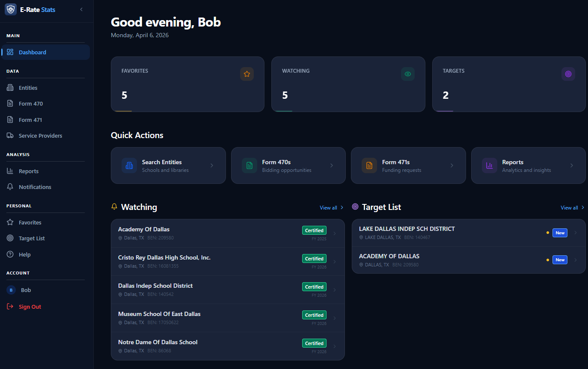Click the Service Providers icon
Image resolution: width=588 pixels, height=369 pixels.
click(10, 136)
